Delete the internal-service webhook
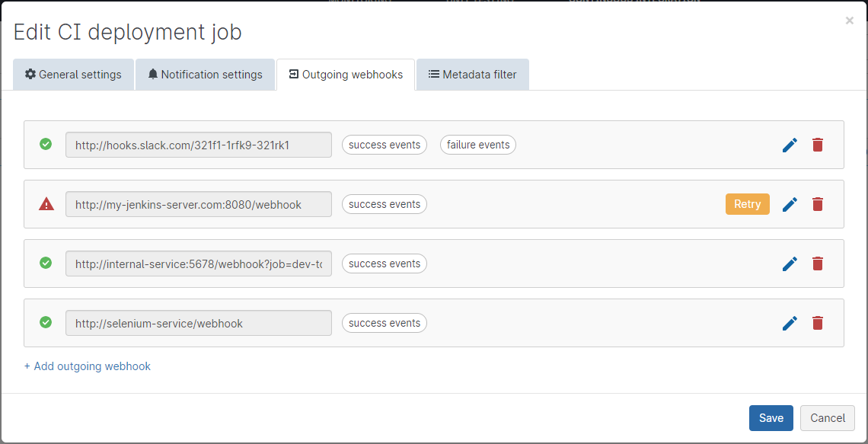The width and height of the screenshot is (868, 444). 818,264
